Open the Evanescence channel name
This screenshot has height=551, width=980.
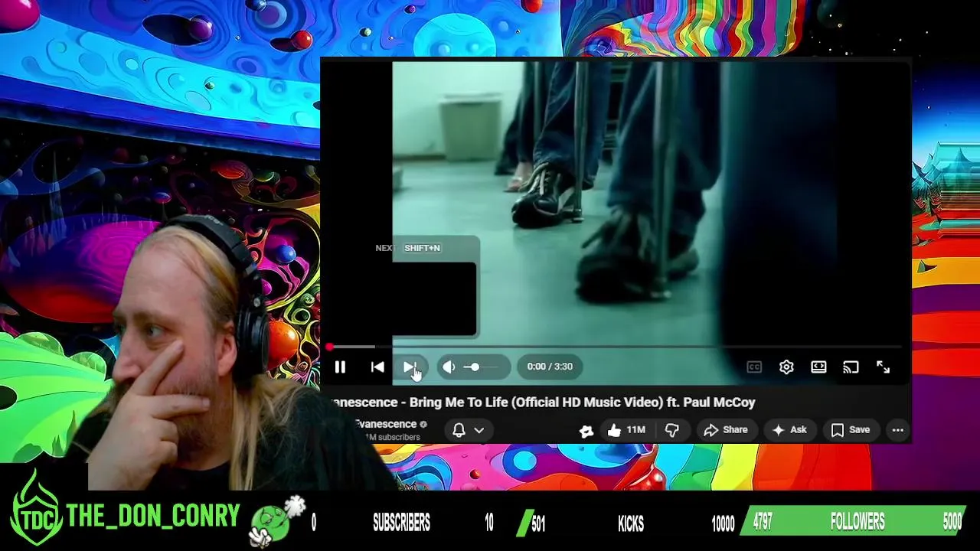tap(385, 424)
